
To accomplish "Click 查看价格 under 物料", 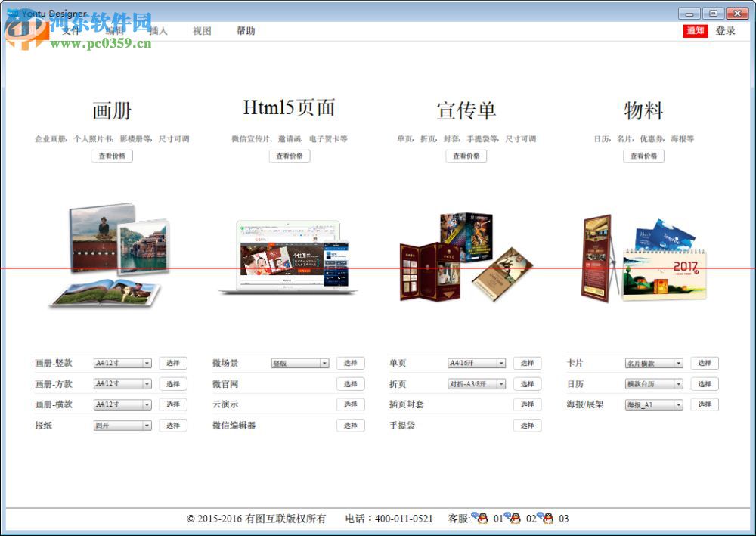I will pyautogui.click(x=643, y=156).
